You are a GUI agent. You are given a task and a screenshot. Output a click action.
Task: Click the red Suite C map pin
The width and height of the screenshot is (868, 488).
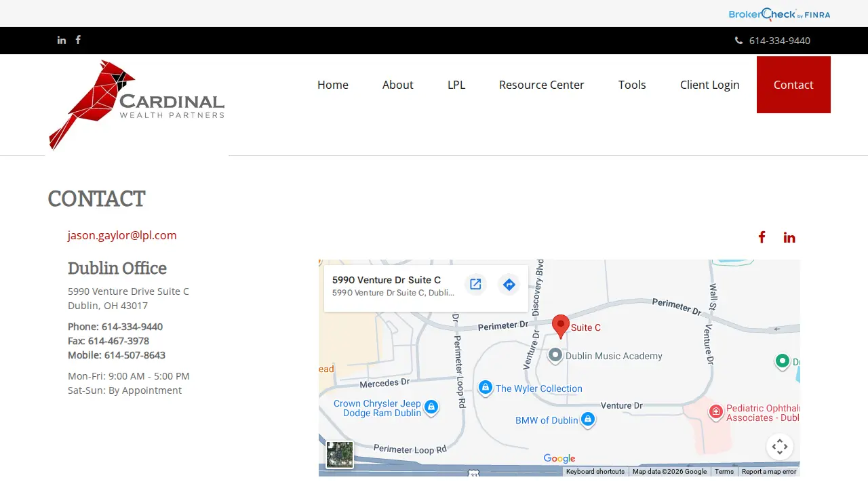[560, 327]
